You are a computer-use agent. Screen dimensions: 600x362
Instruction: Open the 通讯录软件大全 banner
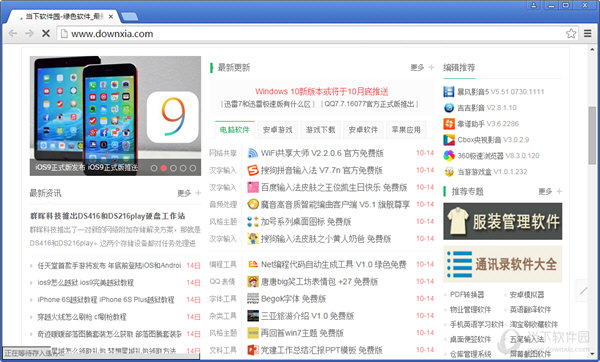(502, 264)
